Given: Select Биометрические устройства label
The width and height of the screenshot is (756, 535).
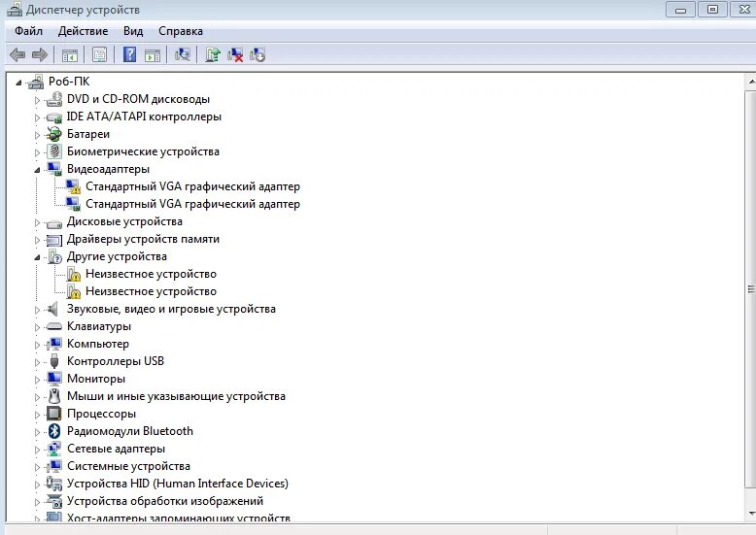Looking at the screenshot, I should (x=143, y=151).
